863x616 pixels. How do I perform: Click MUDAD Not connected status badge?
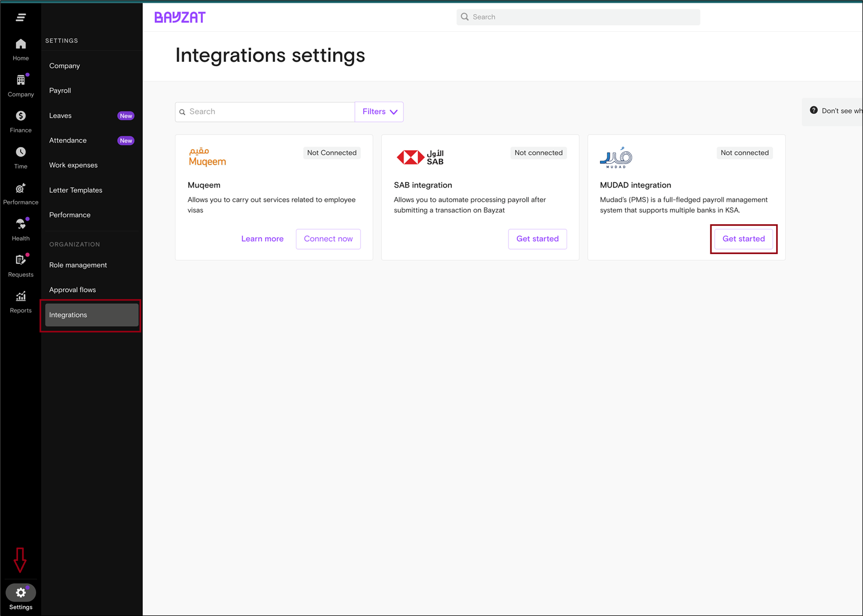(x=745, y=153)
